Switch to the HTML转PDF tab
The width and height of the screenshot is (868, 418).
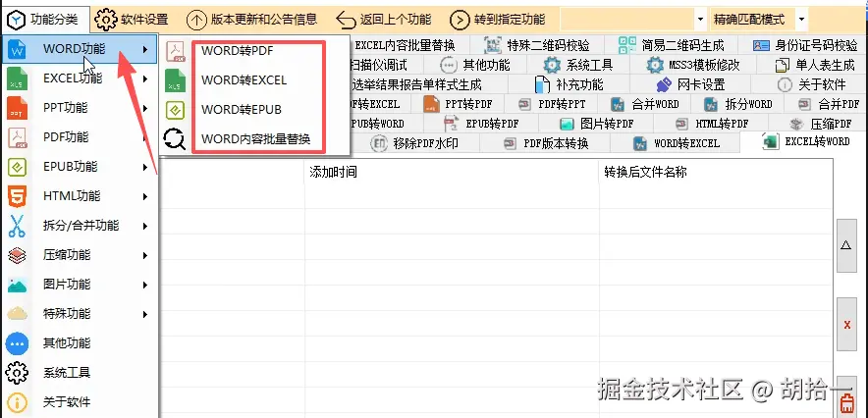coord(711,124)
